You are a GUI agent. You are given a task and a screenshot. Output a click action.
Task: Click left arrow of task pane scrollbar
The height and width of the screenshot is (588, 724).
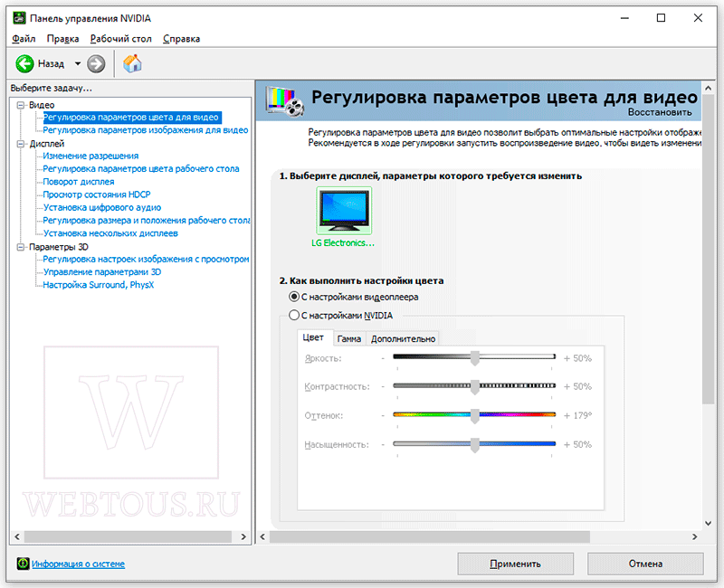coord(17,536)
